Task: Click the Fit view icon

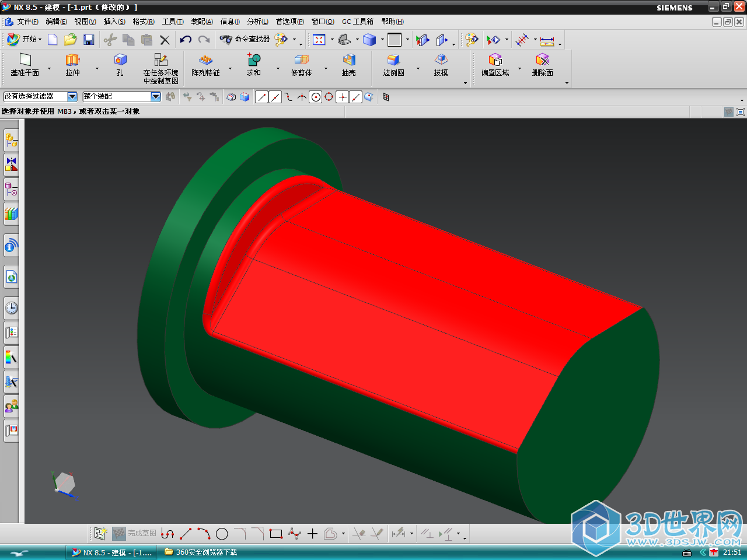Action: [x=319, y=39]
